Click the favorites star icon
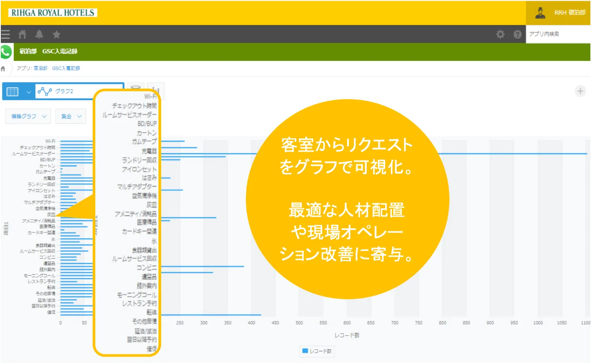Viewport: 592px width, 364px height. [57, 34]
